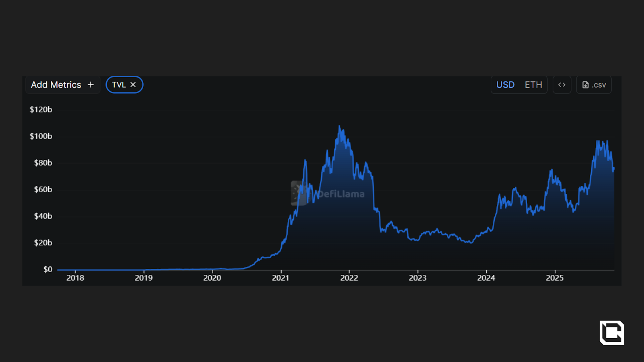Select the 2021 tick on the time axis
This screenshot has height=362, width=644.
[281, 278]
